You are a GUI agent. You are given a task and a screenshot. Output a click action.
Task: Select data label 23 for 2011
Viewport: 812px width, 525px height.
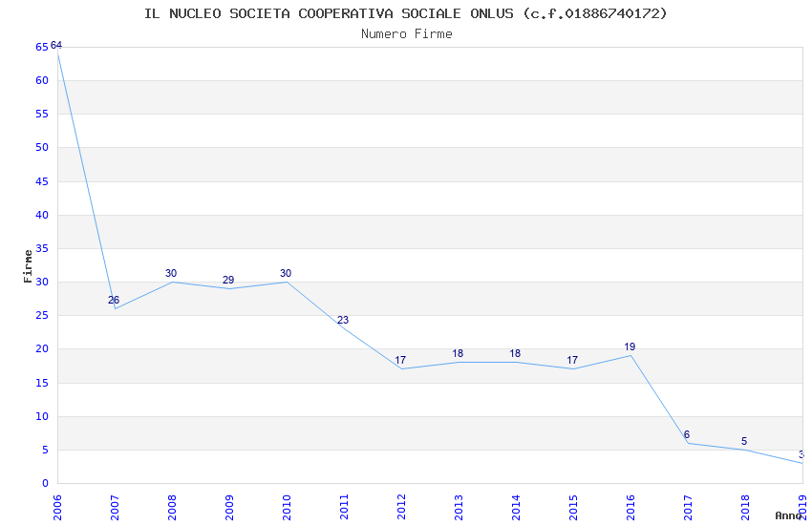click(343, 320)
